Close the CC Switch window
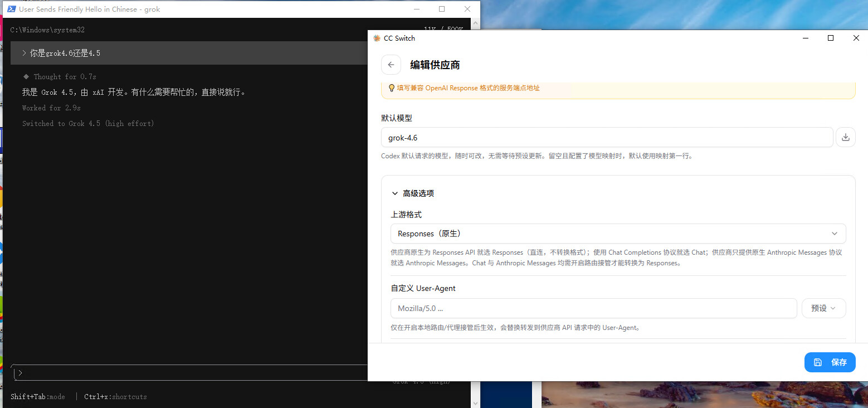This screenshot has height=408, width=868. point(856,38)
